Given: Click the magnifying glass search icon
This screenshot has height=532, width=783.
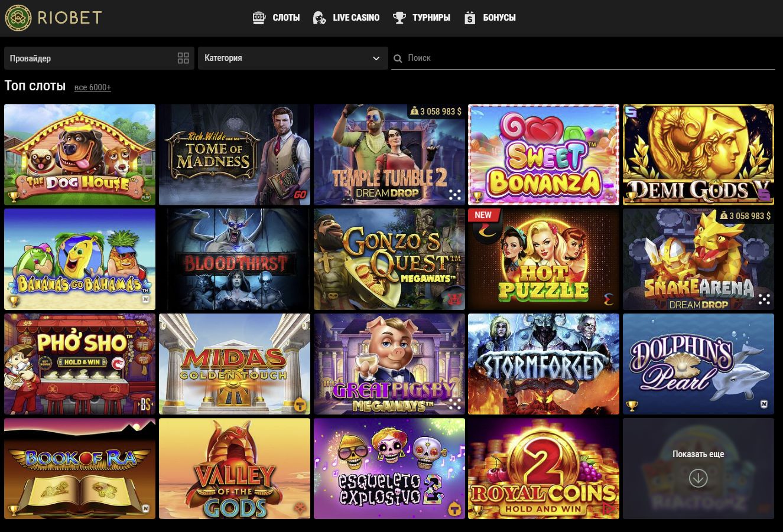Looking at the screenshot, I should [x=398, y=58].
